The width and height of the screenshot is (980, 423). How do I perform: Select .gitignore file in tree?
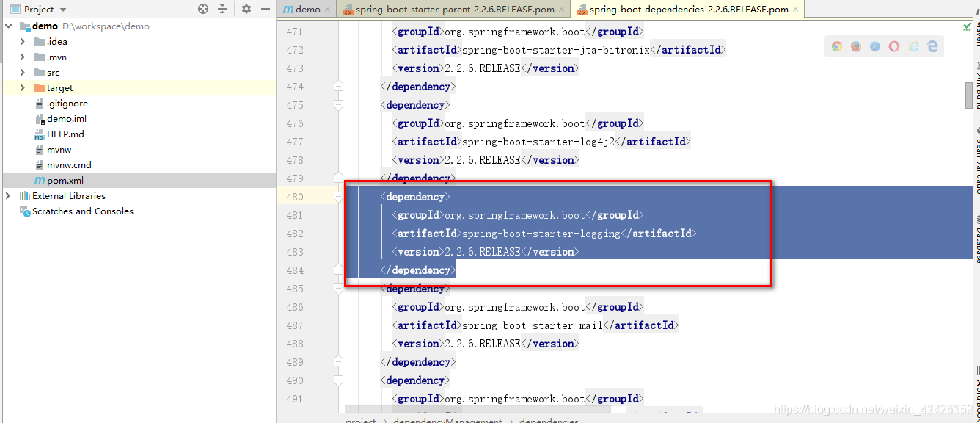(67, 104)
